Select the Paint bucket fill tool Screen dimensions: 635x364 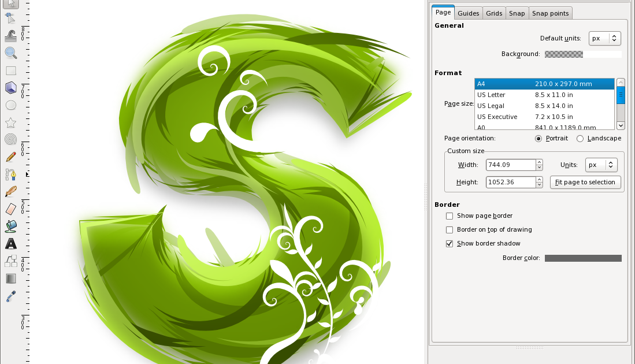10,226
